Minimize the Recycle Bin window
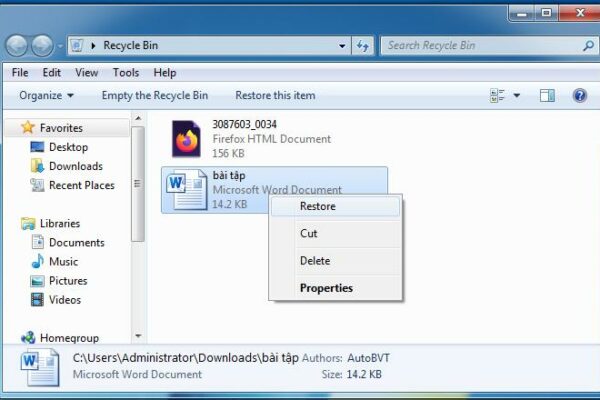The height and width of the screenshot is (400, 600). (521, 14)
